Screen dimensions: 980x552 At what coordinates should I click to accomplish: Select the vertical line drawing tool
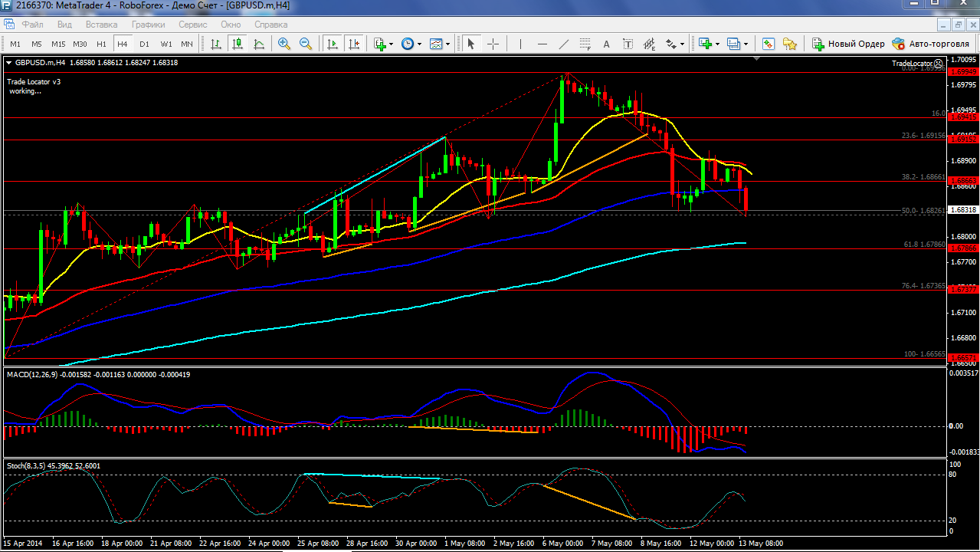tap(521, 44)
